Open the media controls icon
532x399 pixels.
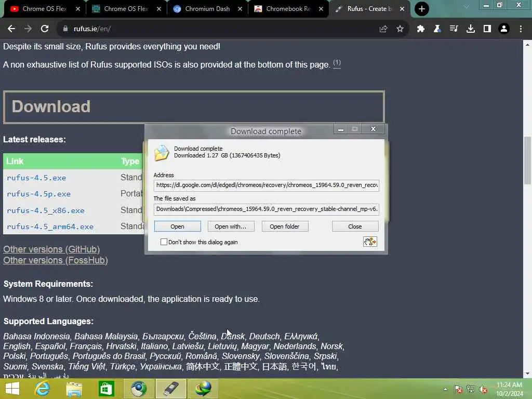(x=454, y=29)
